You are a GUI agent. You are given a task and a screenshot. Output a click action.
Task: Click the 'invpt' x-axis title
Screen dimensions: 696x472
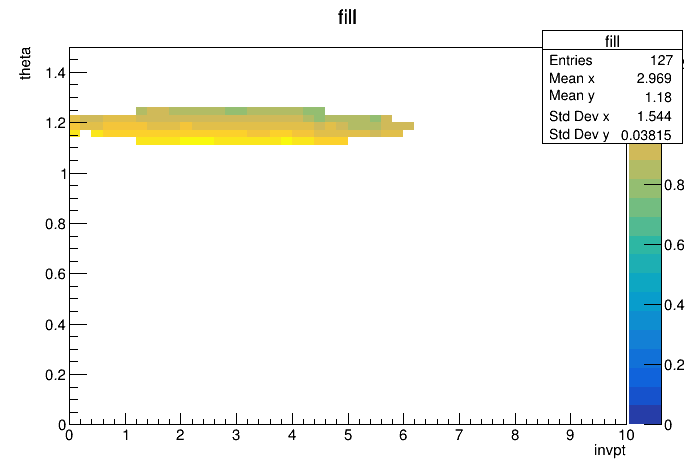609,450
